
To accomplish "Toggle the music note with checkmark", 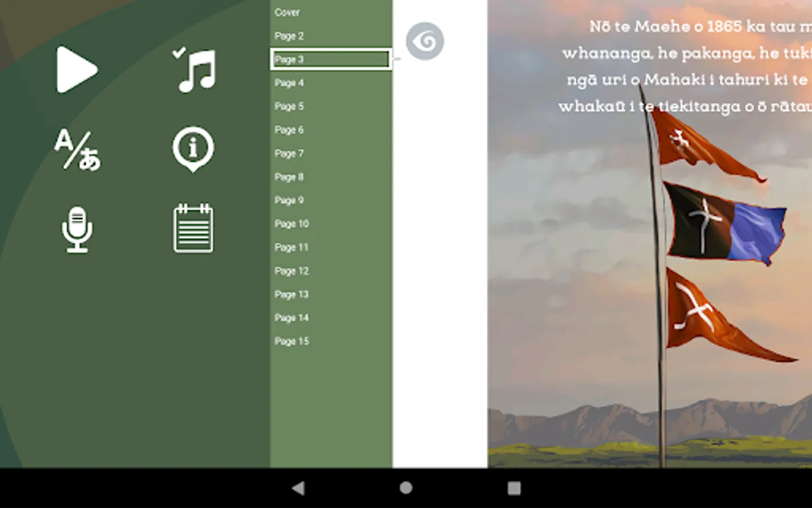I will [x=193, y=69].
